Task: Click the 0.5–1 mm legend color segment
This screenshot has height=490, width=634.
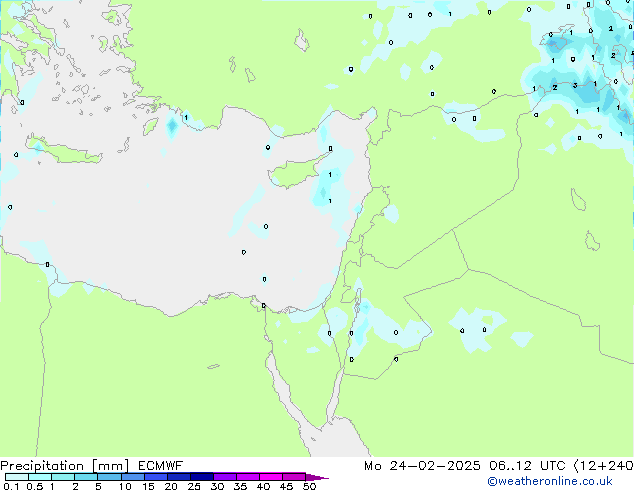Action: (x=40, y=477)
